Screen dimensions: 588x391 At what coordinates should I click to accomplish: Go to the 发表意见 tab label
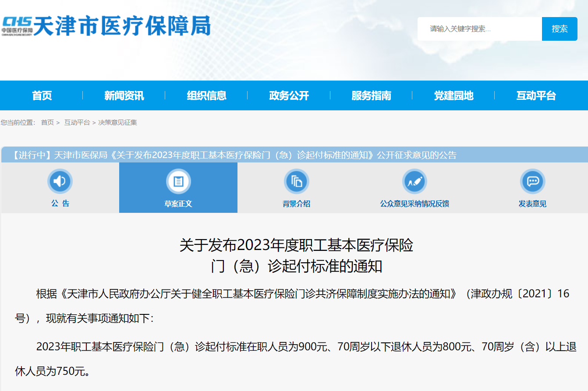point(532,204)
